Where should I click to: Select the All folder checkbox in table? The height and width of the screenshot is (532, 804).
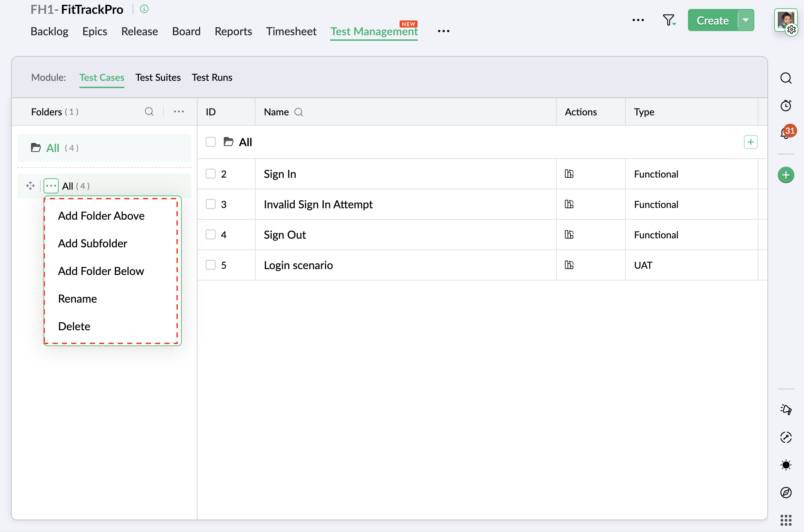click(210, 142)
